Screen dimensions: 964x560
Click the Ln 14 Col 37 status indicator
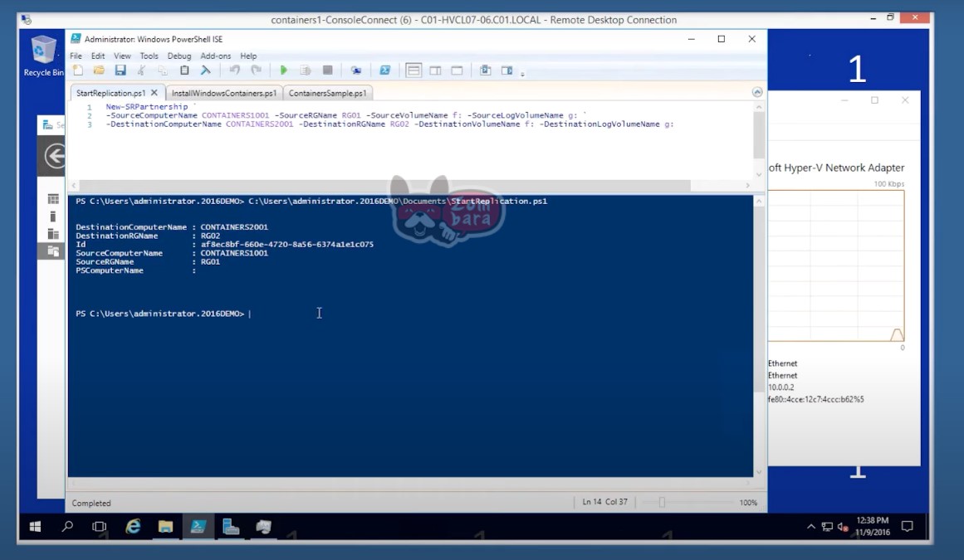(605, 502)
